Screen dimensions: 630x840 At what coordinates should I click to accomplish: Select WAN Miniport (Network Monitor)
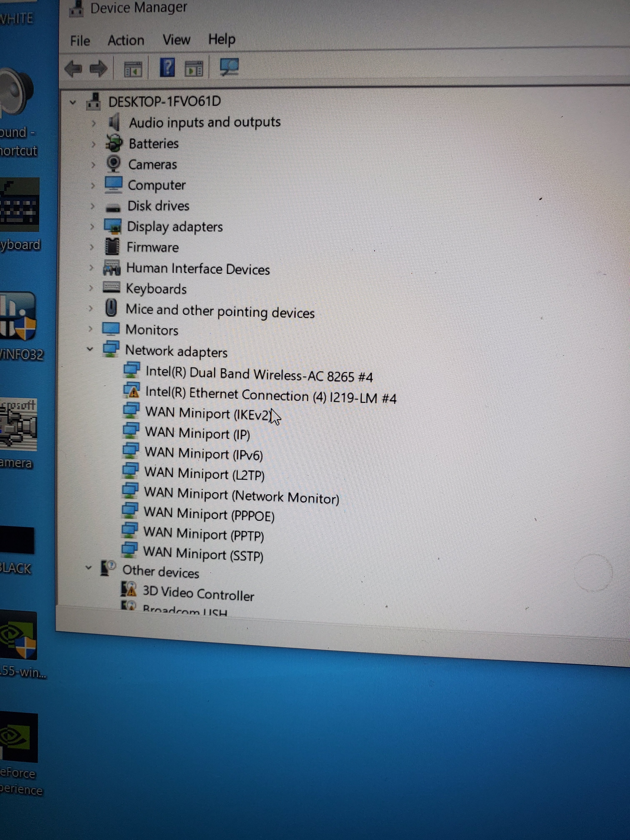[241, 496]
